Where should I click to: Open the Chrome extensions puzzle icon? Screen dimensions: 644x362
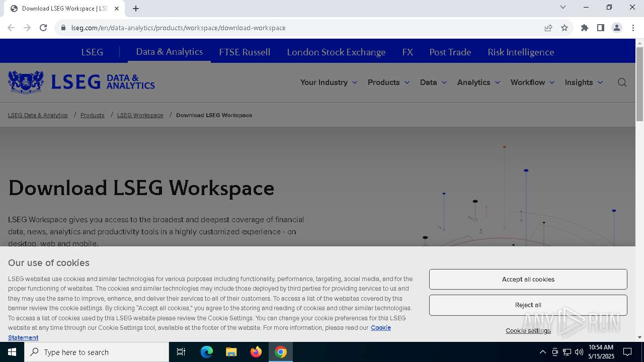click(x=585, y=28)
